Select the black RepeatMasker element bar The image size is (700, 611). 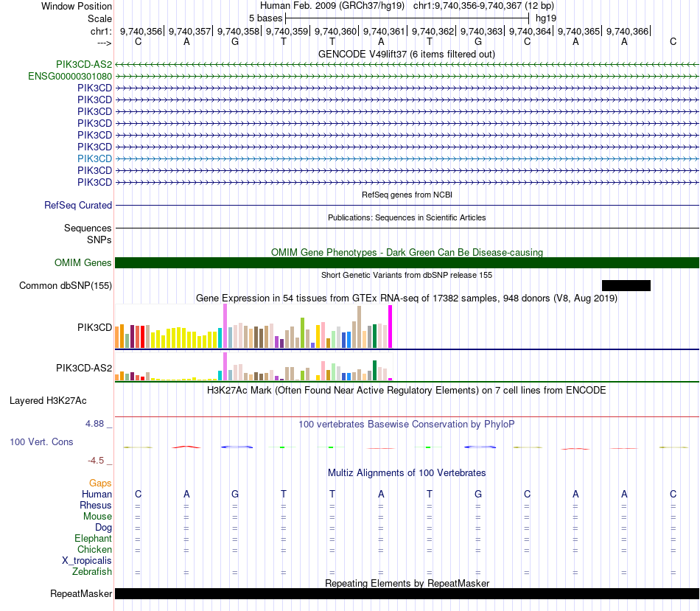tap(407, 593)
